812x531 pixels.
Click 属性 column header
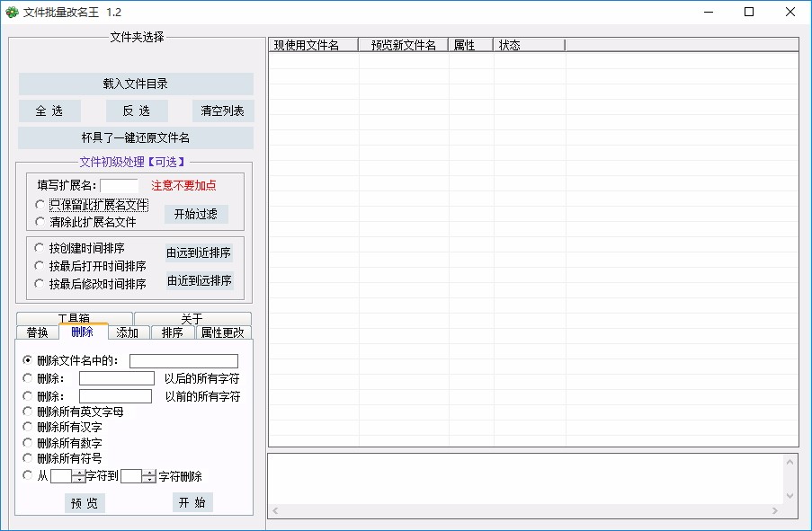click(470, 45)
